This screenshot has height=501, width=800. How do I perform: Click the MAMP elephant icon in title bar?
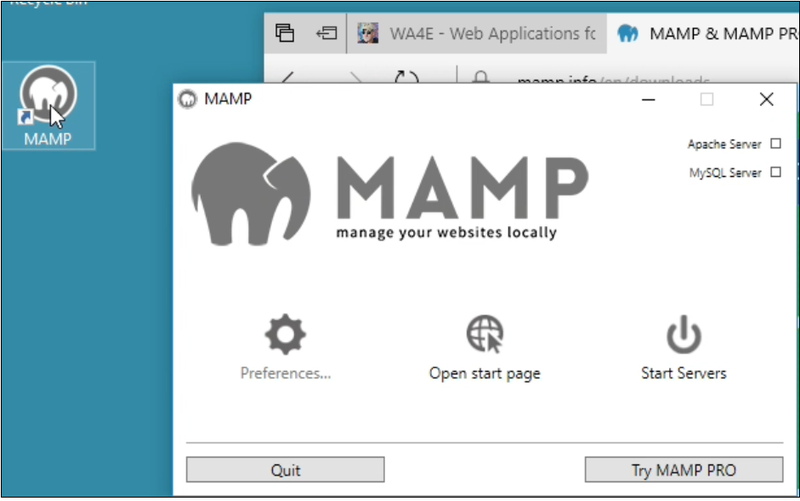187,98
